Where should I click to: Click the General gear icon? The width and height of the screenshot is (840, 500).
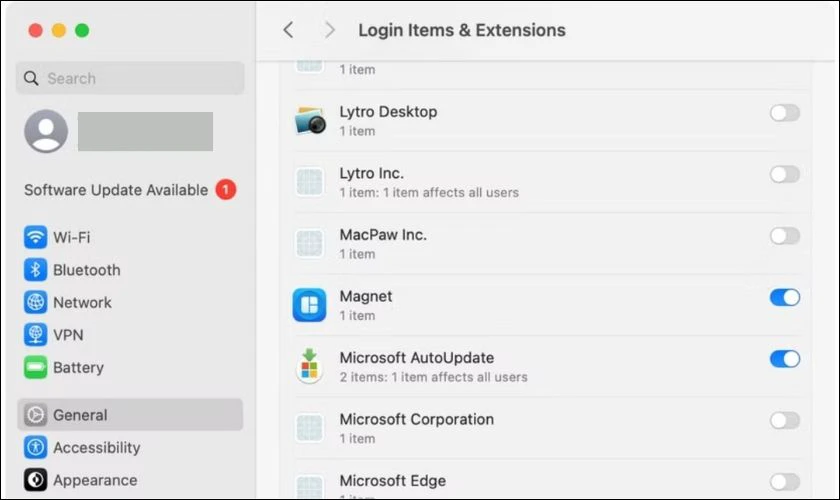point(35,415)
